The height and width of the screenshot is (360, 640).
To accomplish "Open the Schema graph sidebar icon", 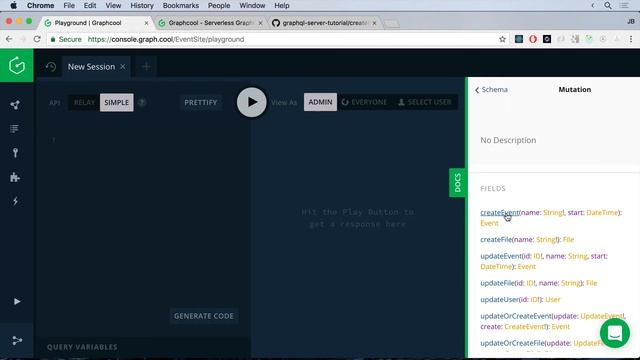I will [x=15, y=105].
